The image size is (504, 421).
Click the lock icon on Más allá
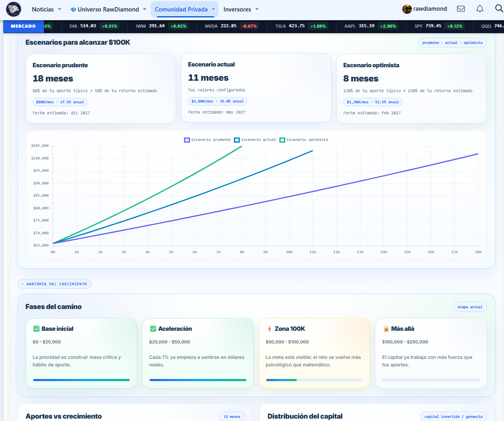tap(386, 329)
